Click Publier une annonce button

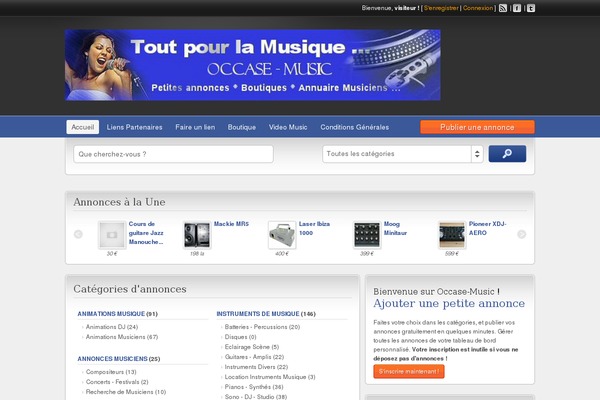477,127
